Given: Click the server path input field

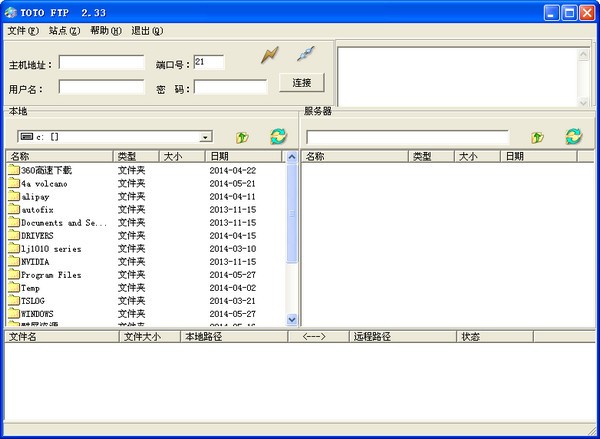Looking at the screenshot, I should 407,137.
